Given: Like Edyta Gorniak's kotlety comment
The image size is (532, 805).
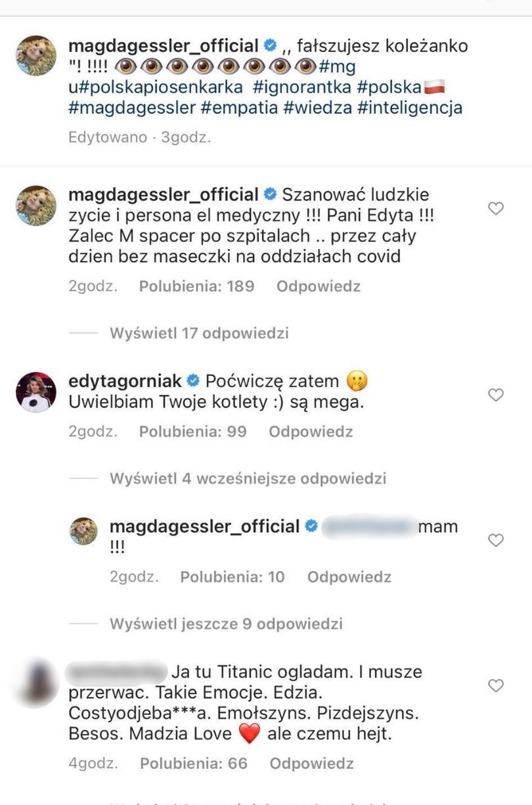Looking at the screenshot, I should pyautogui.click(x=497, y=395).
